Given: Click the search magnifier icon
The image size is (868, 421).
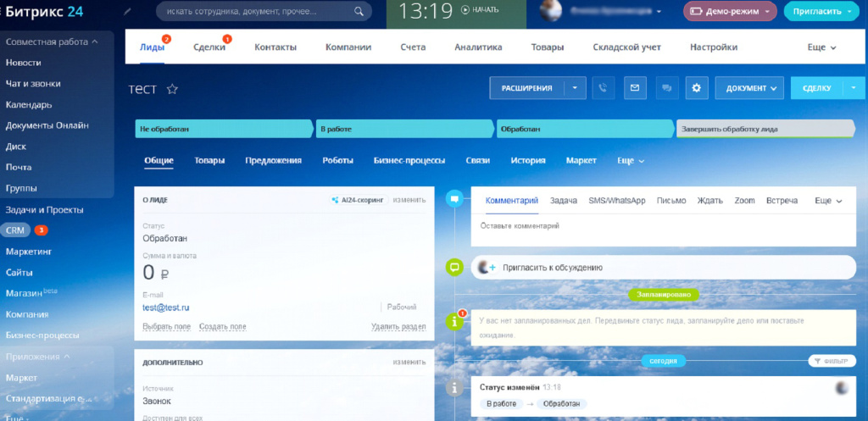Looking at the screenshot, I should point(359,11).
